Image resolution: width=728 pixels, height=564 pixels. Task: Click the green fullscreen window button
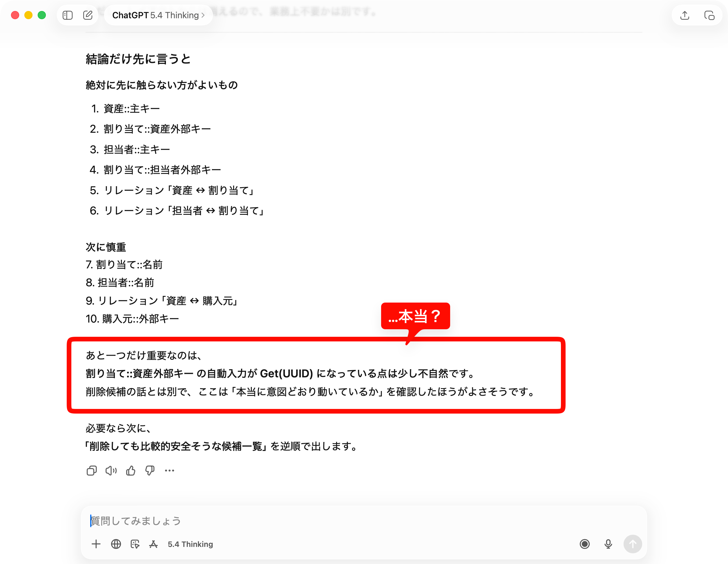[x=42, y=15]
